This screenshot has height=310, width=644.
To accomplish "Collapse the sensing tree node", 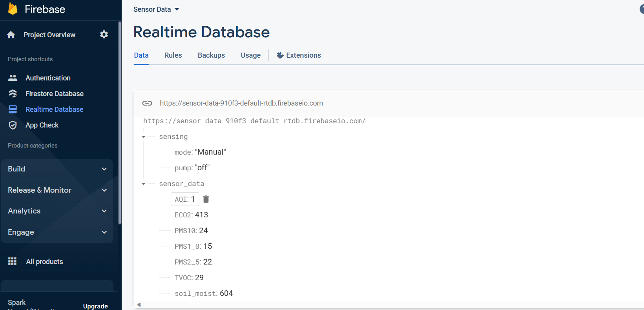I will (x=144, y=137).
